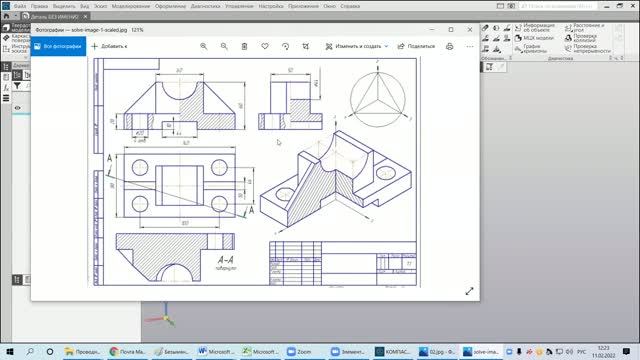This screenshot has height=360, width=640.
Task: Open taskbar search magnifier
Action: click(x=30, y=351)
